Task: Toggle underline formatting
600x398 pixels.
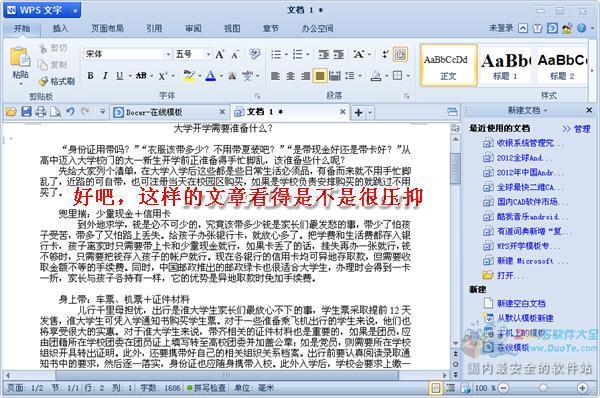Action: coord(119,76)
